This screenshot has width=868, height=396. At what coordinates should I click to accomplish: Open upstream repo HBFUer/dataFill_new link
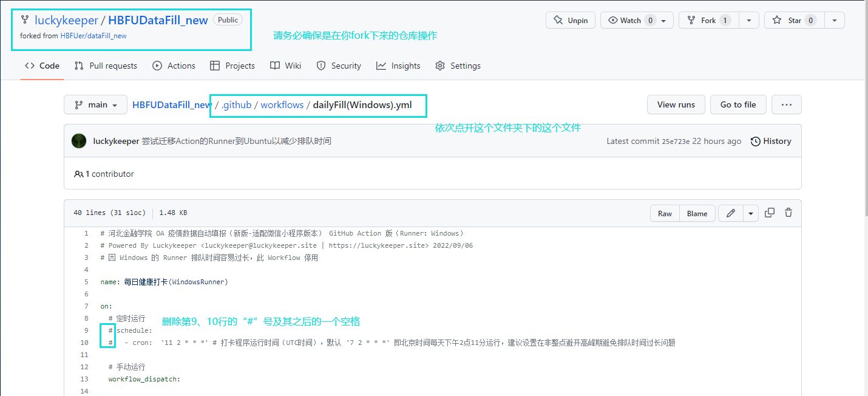click(x=93, y=36)
